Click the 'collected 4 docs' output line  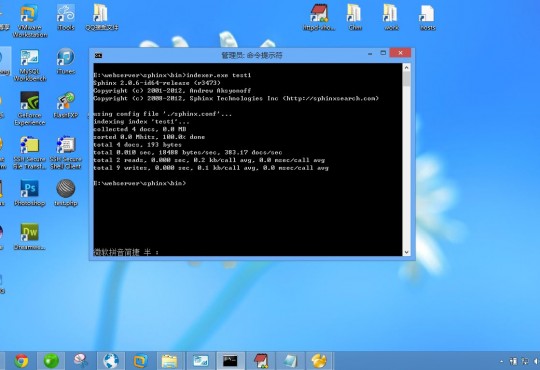(140, 129)
